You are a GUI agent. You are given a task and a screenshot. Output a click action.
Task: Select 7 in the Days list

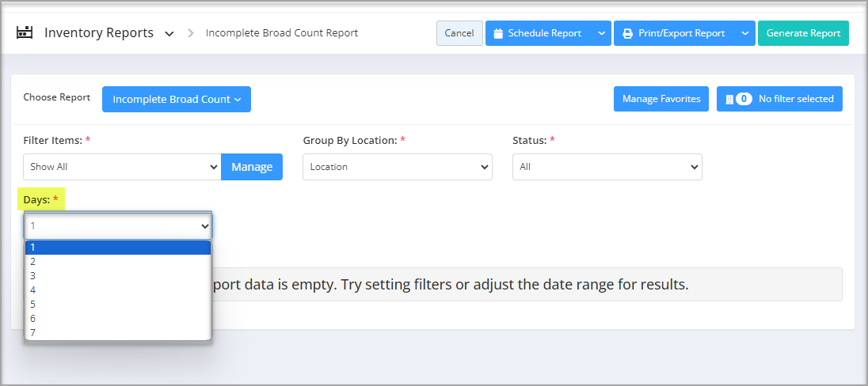[118, 333]
